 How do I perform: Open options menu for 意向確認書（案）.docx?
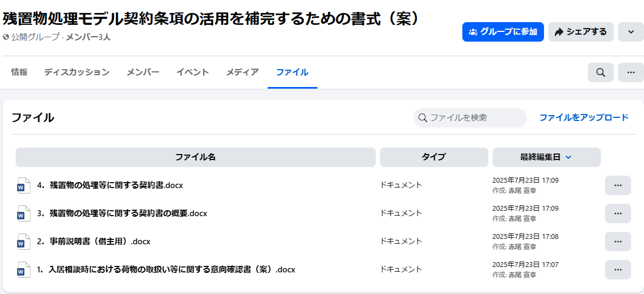[x=618, y=270]
